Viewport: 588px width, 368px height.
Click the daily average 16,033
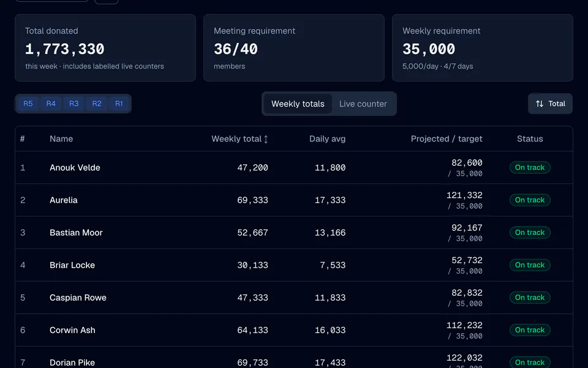pyautogui.click(x=330, y=330)
